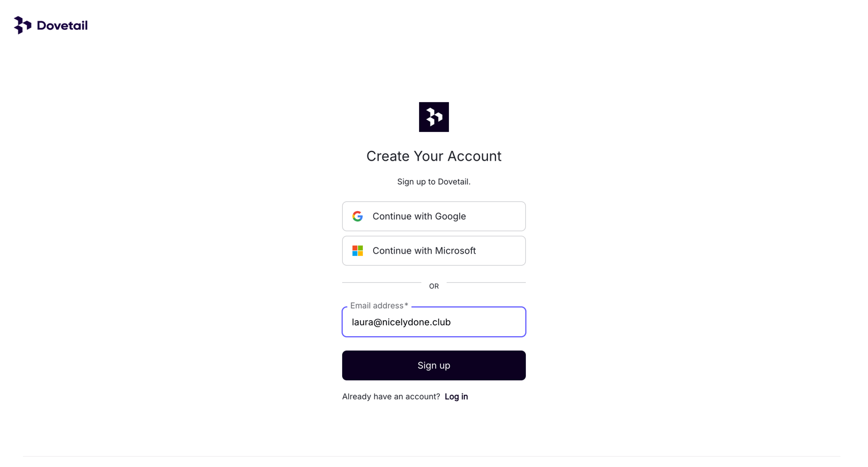The image size is (868, 467).
Task: Click the Email address floating label
Action: point(377,306)
